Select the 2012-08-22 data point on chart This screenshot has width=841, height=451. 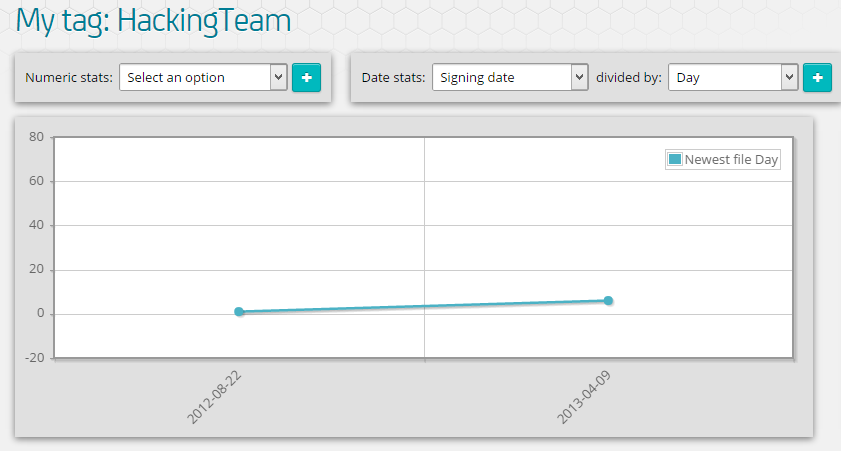coord(239,312)
